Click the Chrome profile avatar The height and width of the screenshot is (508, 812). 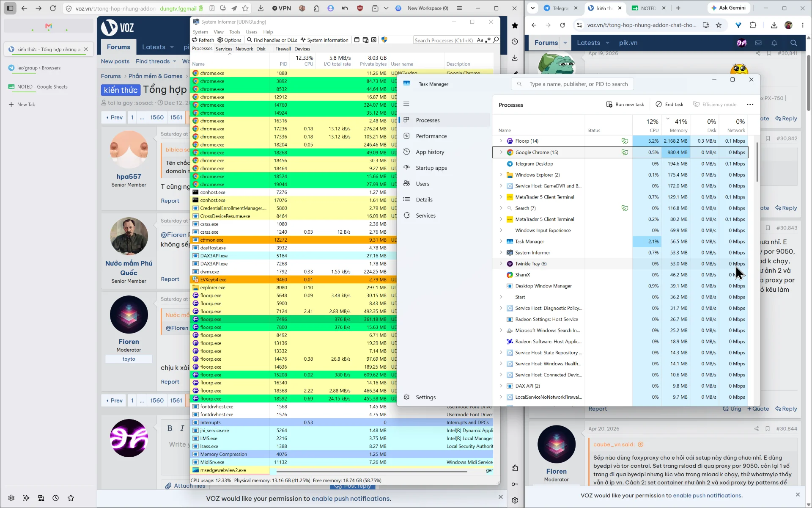point(788,25)
